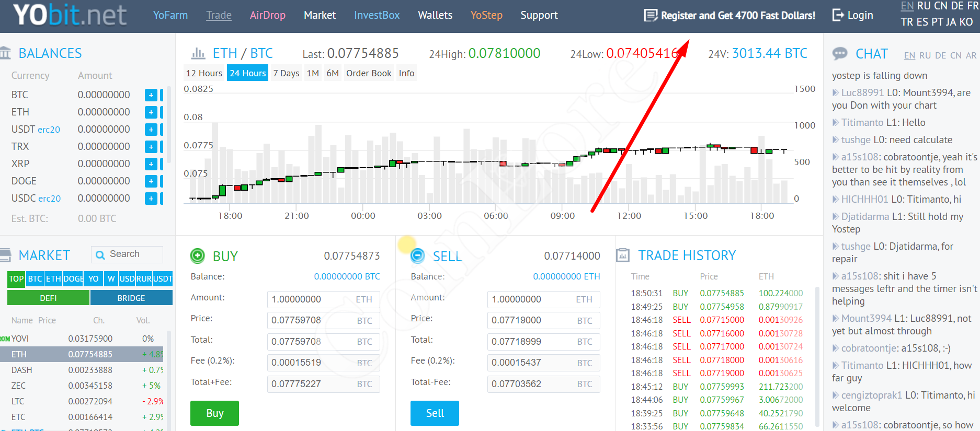Screen dimensions: 980x431
Task: Click chat username HICHHH01
Action: pyautogui.click(x=864, y=199)
